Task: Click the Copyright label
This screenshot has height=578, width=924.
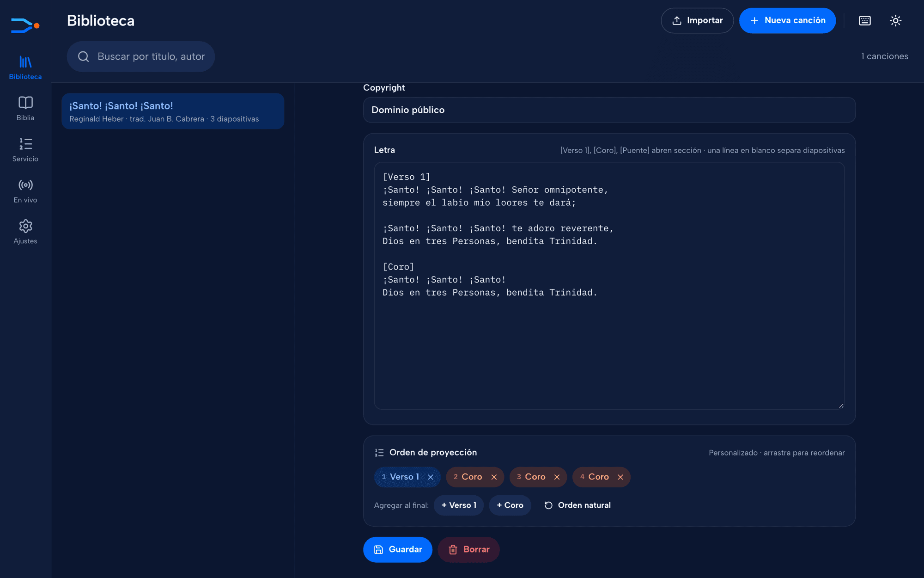Action: [384, 88]
